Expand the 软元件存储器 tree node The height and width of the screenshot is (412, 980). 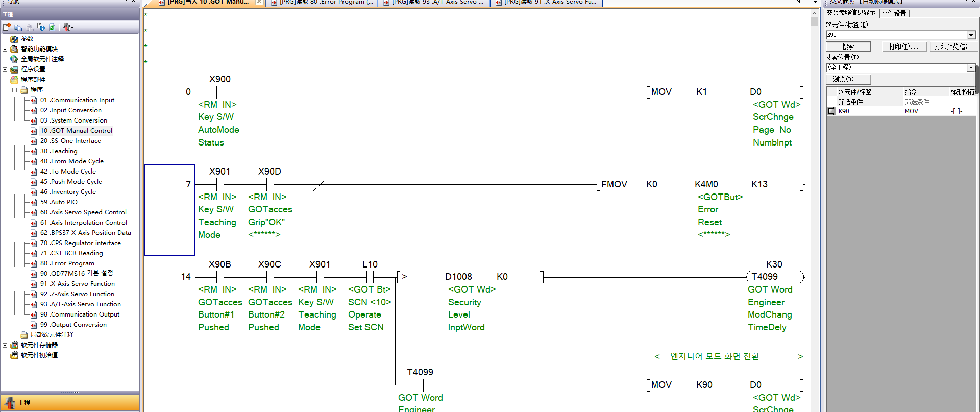[x=5, y=345]
